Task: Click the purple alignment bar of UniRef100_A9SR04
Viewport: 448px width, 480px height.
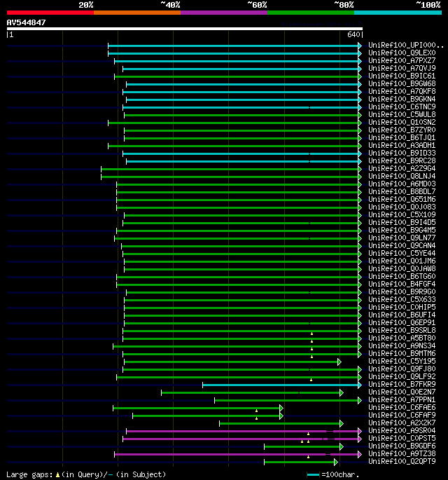Action: pyautogui.click(x=242, y=432)
